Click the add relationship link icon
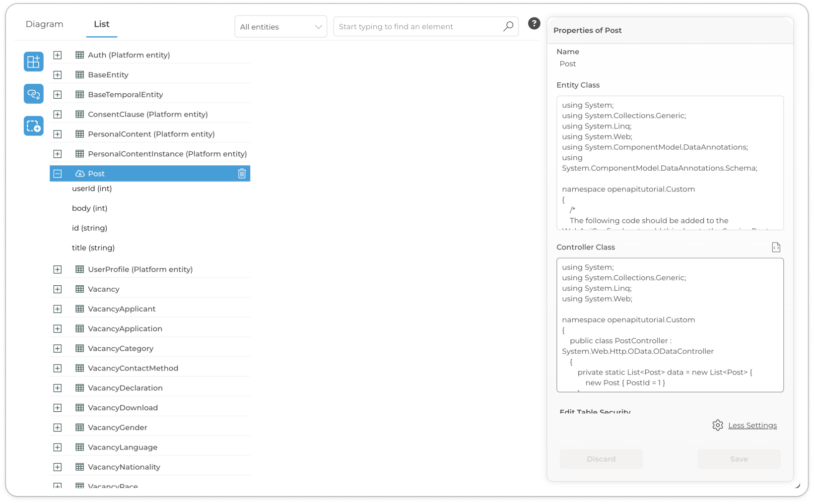 (34, 94)
